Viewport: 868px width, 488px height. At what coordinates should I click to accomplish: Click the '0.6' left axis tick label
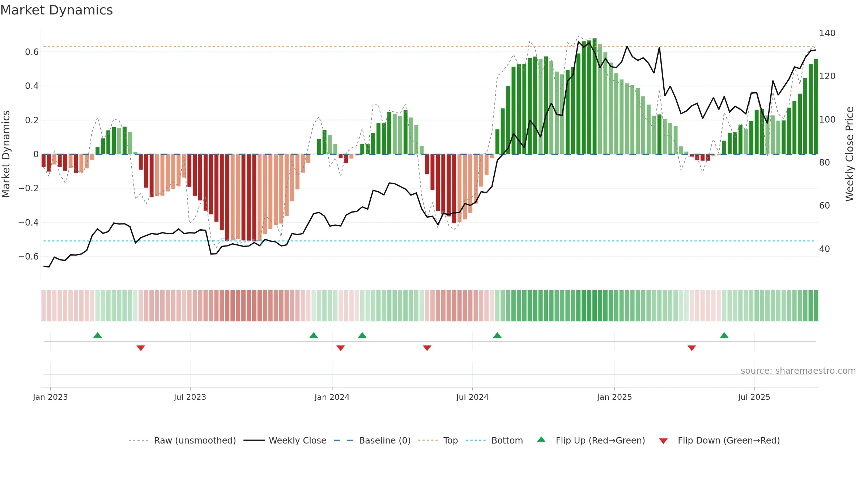pos(32,52)
